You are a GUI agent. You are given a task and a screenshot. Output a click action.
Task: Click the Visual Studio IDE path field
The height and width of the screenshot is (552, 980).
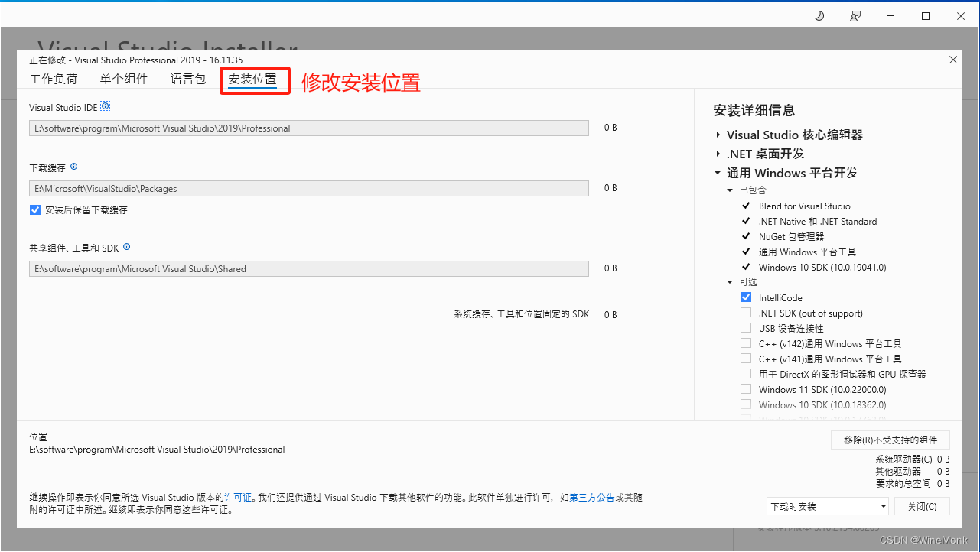tap(309, 128)
